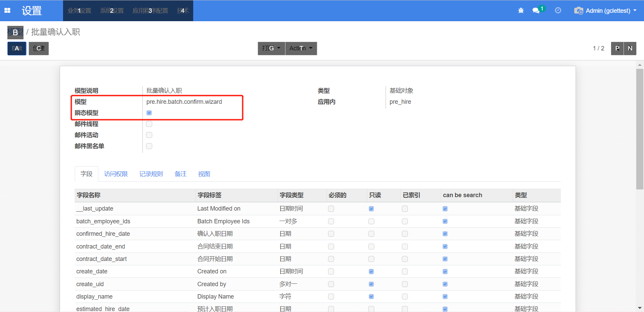This screenshot has height=312, width=644.
Task: Open the batch_employee_ids field row
Action: click(103, 221)
